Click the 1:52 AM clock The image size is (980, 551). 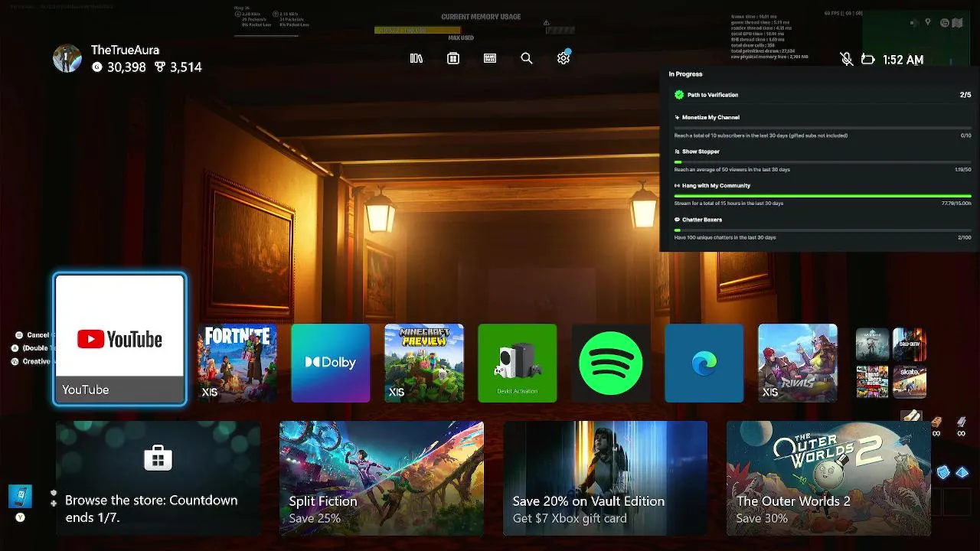tap(903, 60)
